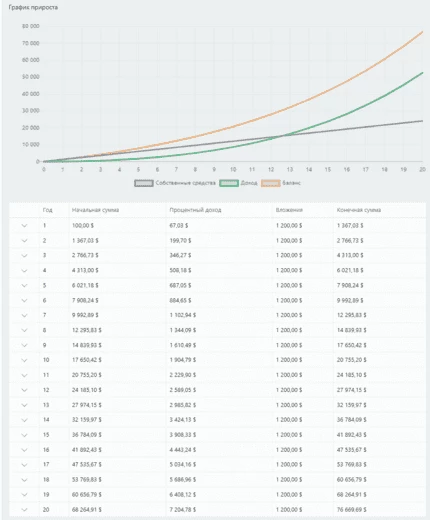Click the Процентный доход column header
This screenshot has width=430, height=520.
click(x=195, y=210)
